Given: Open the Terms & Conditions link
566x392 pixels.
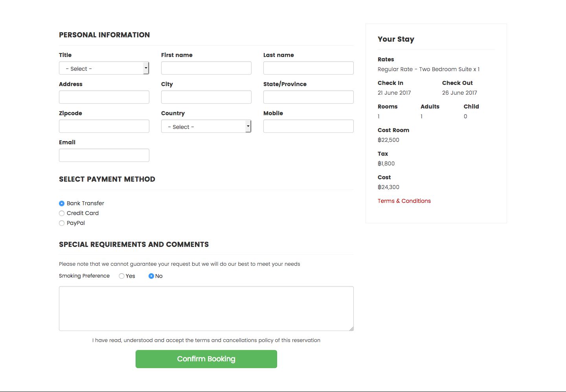Looking at the screenshot, I should [x=404, y=201].
